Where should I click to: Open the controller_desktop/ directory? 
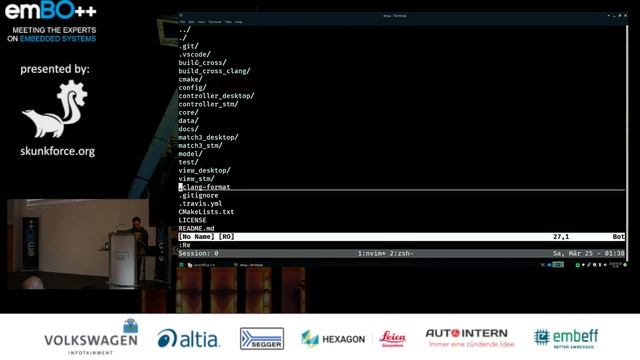tap(216, 96)
